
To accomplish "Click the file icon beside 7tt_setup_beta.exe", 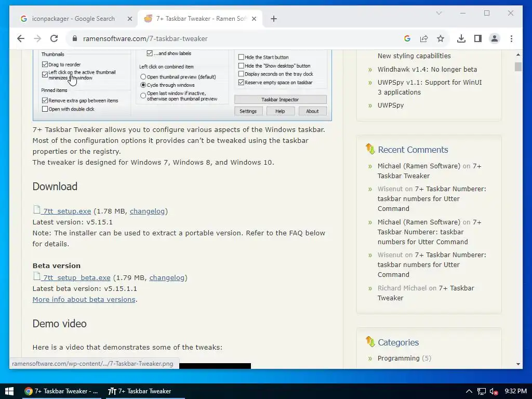I will coord(37,276).
